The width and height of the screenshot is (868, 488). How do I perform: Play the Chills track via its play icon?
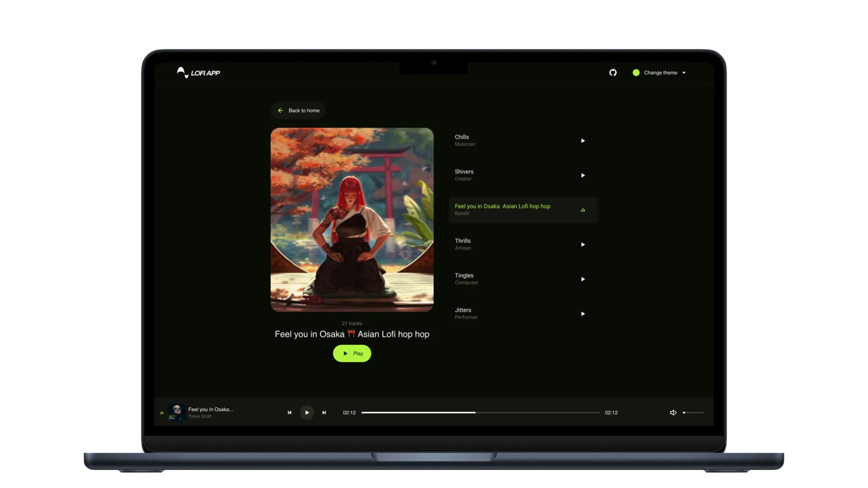(x=583, y=141)
